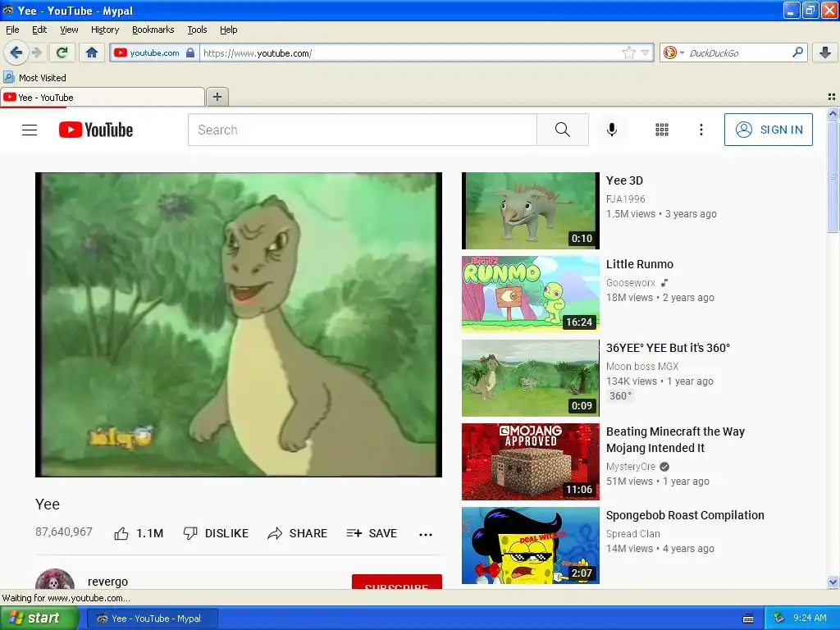Open the Mojang Approved Minecraft thumbnail
This screenshot has height=630, width=840.
[x=531, y=461]
